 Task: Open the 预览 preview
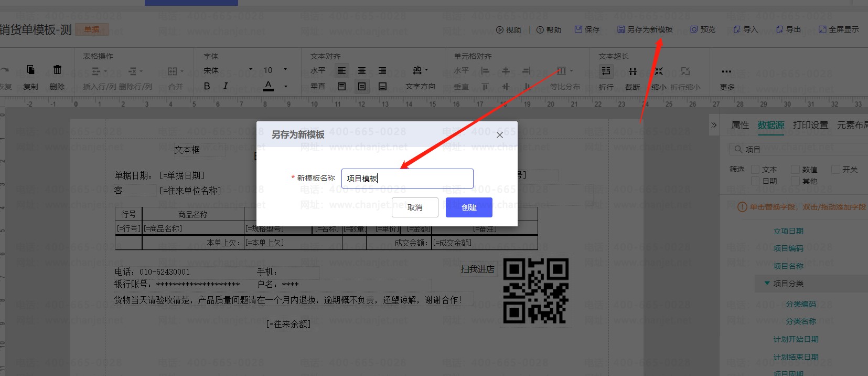pyautogui.click(x=703, y=29)
